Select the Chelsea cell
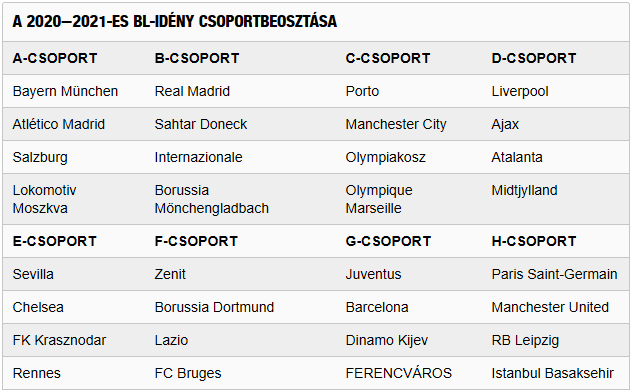Image resolution: width=630 pixels, height=391 pixels. 38,307
